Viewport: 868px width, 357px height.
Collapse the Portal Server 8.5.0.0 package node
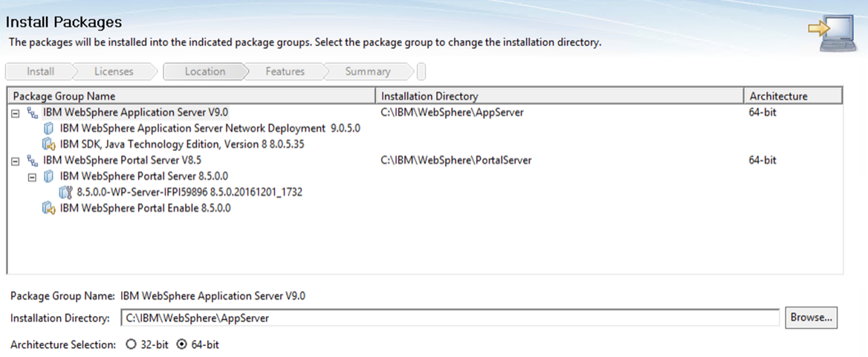pyautogui.click(x=32, y=176)
